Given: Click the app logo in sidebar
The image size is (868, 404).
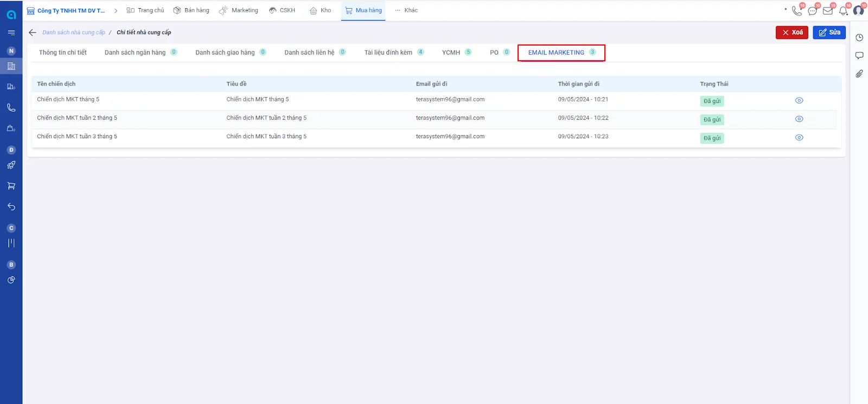Looking at the screenshot, I should tap(11, 15).
